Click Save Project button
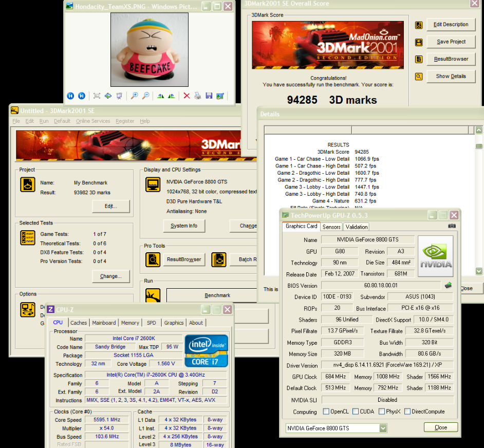 point(451,42)
